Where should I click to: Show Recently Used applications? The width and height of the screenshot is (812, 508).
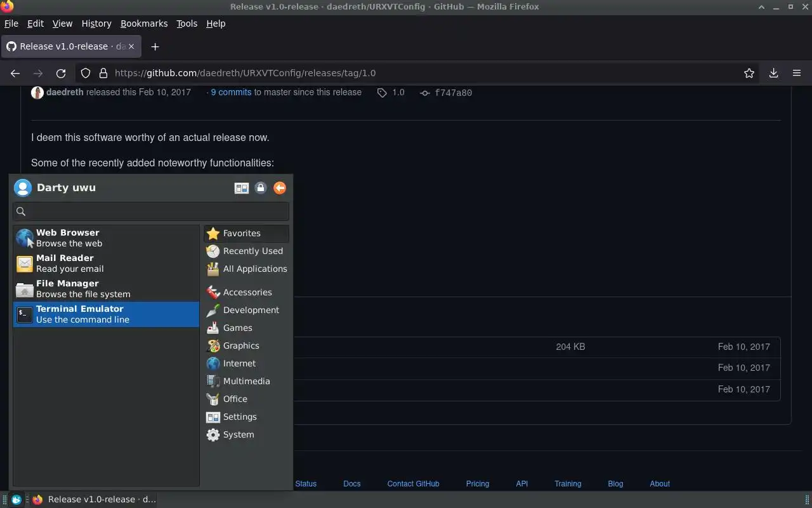(246, 251)
